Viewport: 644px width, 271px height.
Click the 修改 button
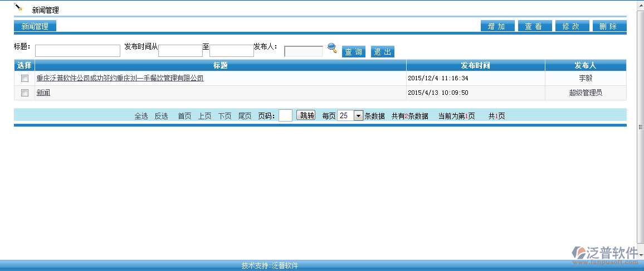pos(572,26)
